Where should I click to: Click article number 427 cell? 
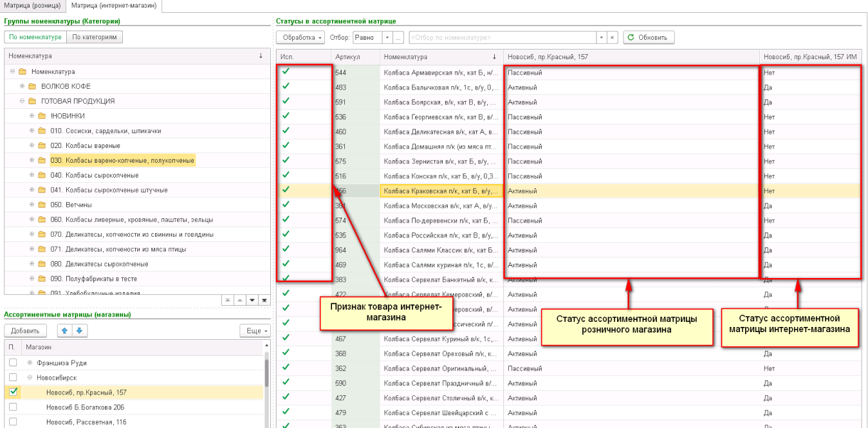click(356, 397)
